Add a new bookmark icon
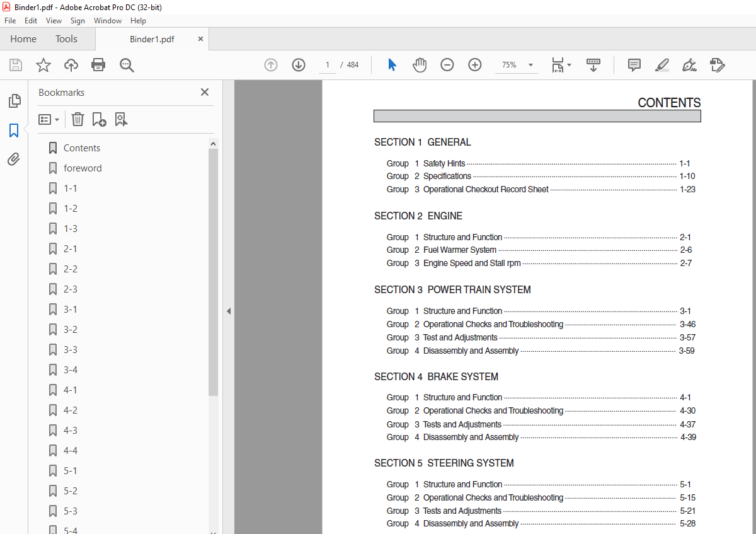This screenshot has width=756, height=534. point(99,119)
